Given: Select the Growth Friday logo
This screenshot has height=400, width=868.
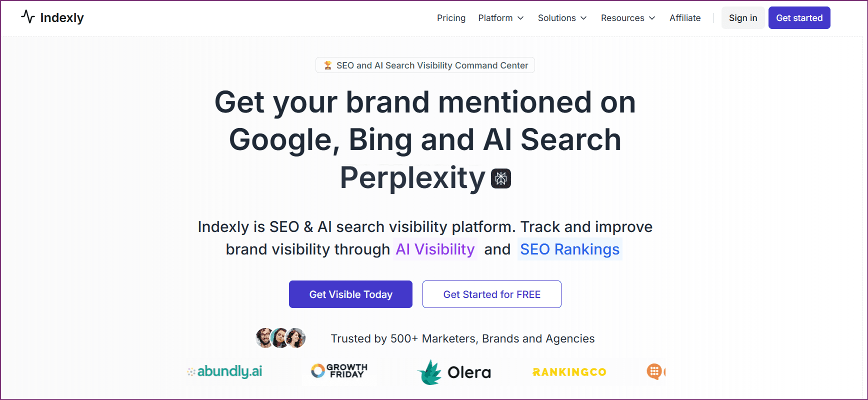Looking at the screenshot, I should [339, 371].
